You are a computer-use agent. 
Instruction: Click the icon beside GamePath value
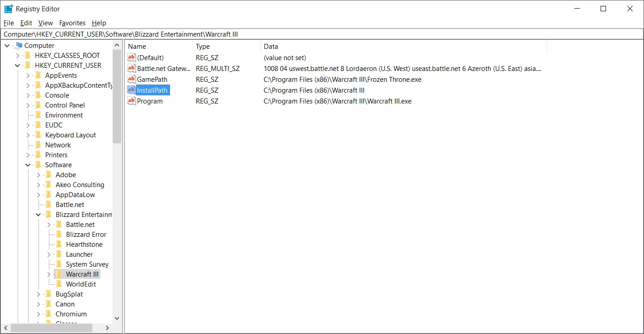pyautogui.click(x=132, y=79)
